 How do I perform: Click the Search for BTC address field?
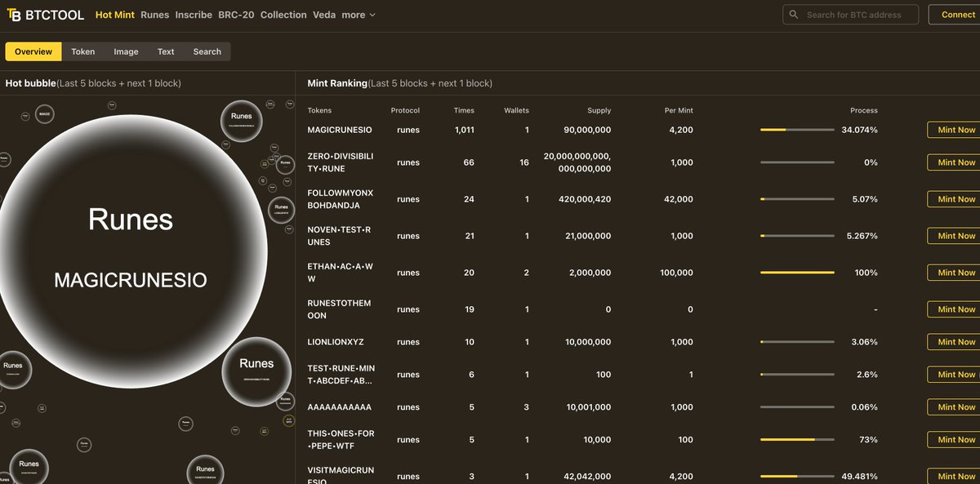850,15
